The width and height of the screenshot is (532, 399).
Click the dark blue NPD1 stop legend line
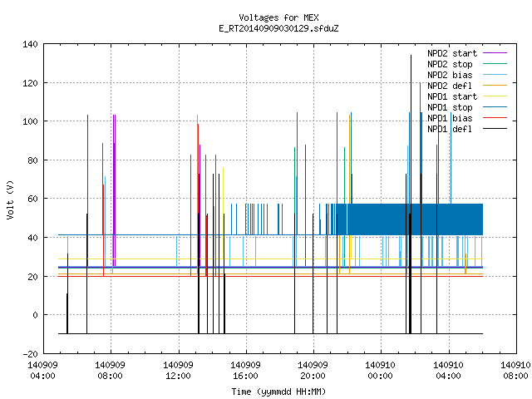click(495, 107)
